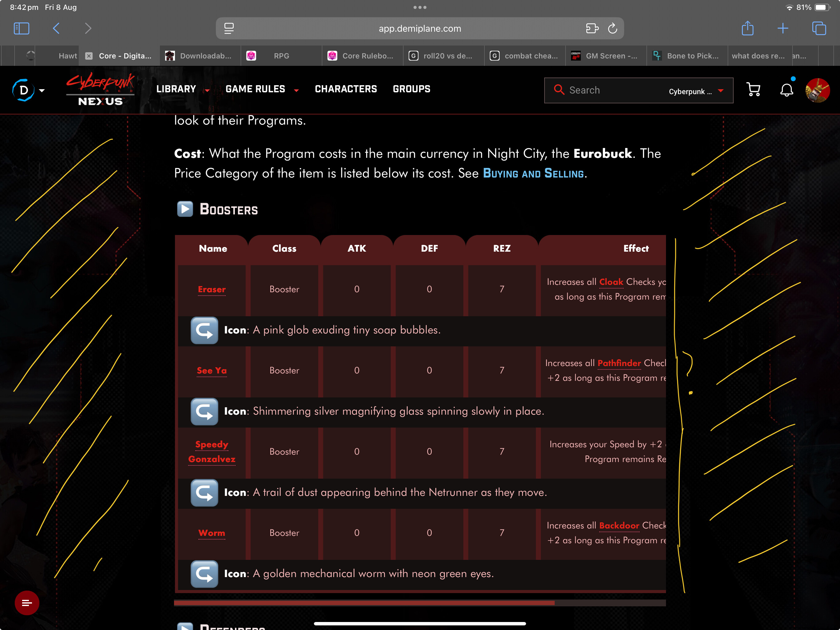The width and height of the screenshot is (840, 630).
Task: Open user profile avatar
Action: [818, 90]
